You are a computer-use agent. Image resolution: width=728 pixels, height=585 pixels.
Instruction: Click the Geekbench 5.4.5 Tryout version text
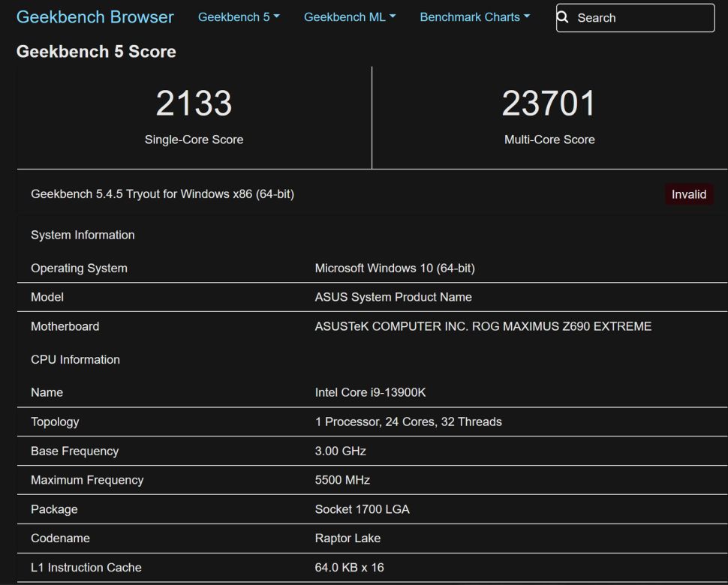[x=162, y=194]
